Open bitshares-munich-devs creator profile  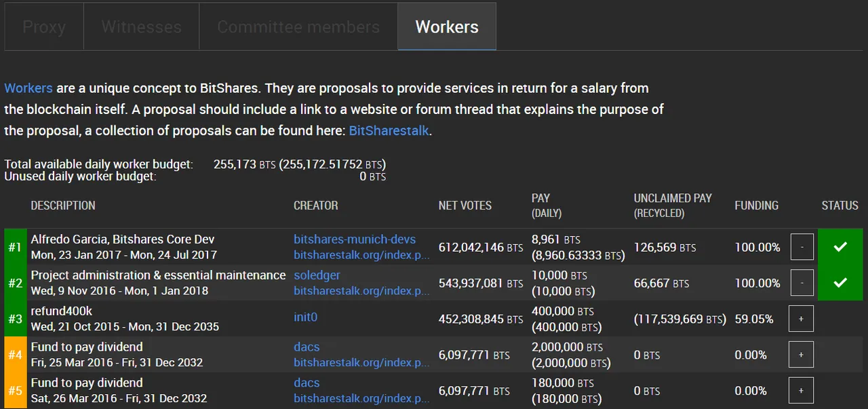click(x=355, y=239)
